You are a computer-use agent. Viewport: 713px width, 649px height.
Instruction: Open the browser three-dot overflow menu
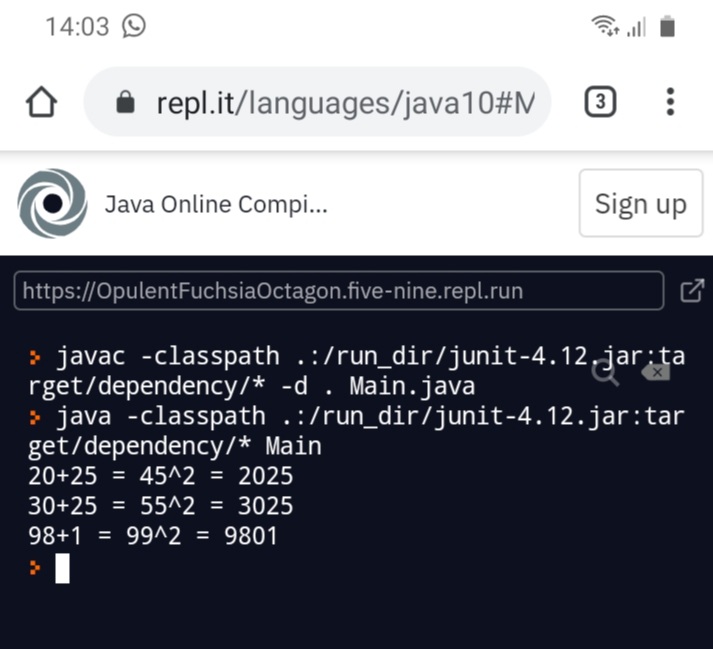click(x=670, y=101)
